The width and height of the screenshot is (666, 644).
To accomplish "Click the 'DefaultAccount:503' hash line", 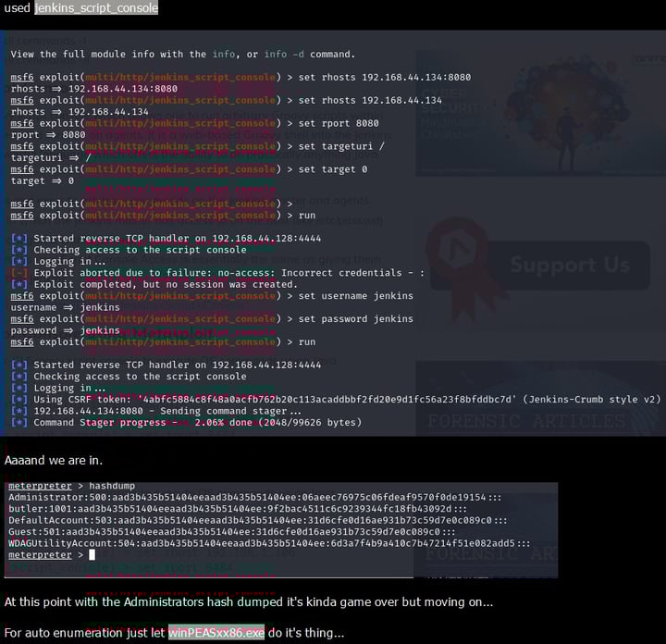I will pos(257,520).
